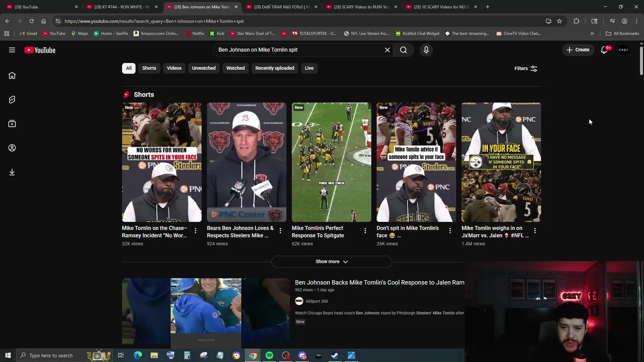Viewport: 644px width, 362px height.
Task: Open the Kick bookmark
Action: tap(217, 34)
